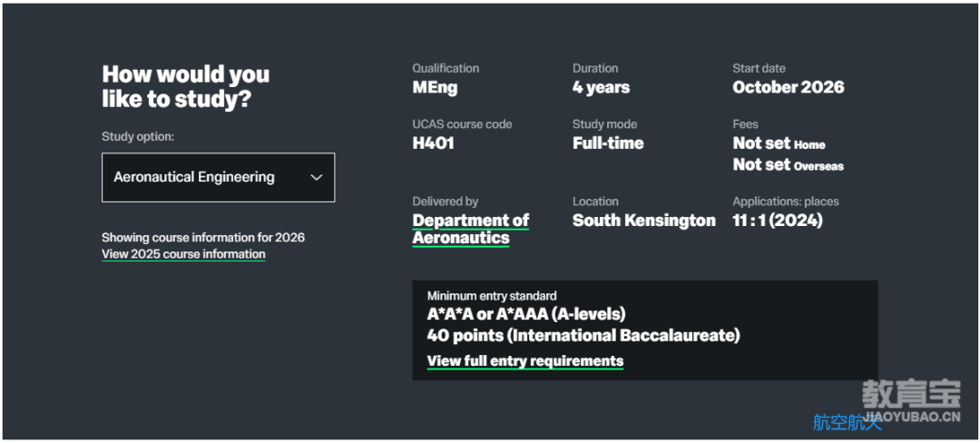Open the Aeronautical Engineering study option dropdown

(218, 177)
